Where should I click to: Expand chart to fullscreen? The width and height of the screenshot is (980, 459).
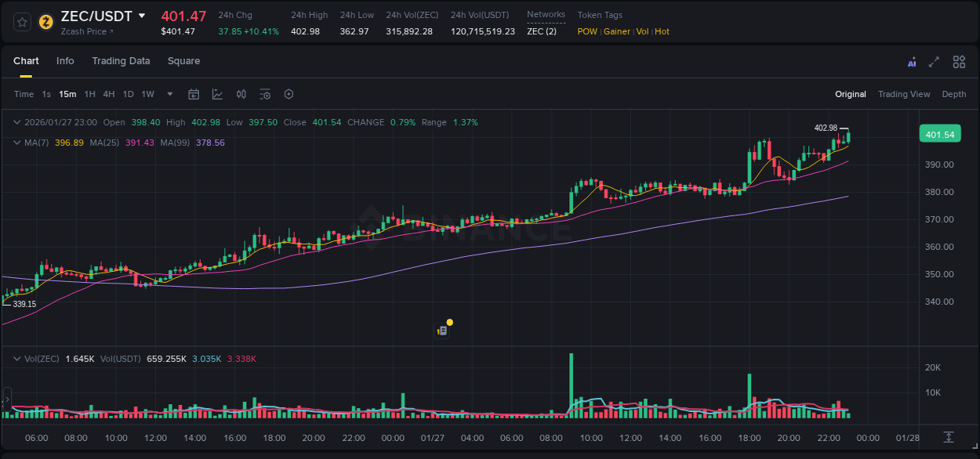click(934, 61)
